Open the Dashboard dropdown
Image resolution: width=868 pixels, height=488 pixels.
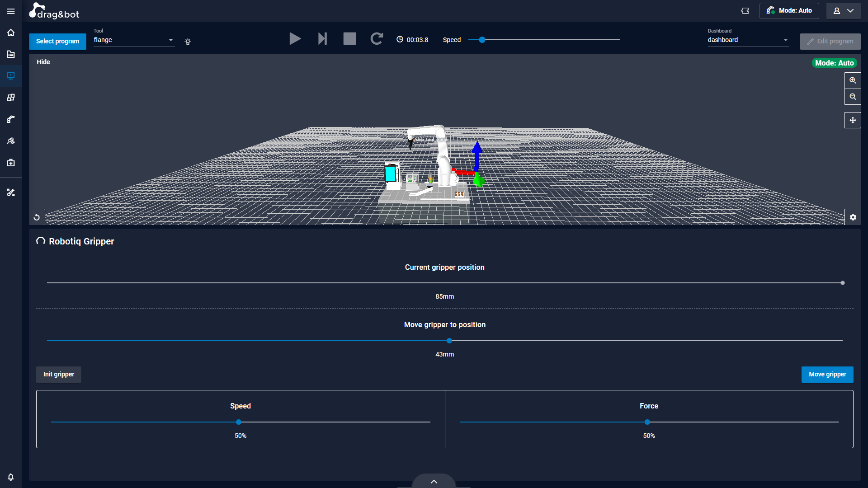pyautogui.click(x=748, y=40)
